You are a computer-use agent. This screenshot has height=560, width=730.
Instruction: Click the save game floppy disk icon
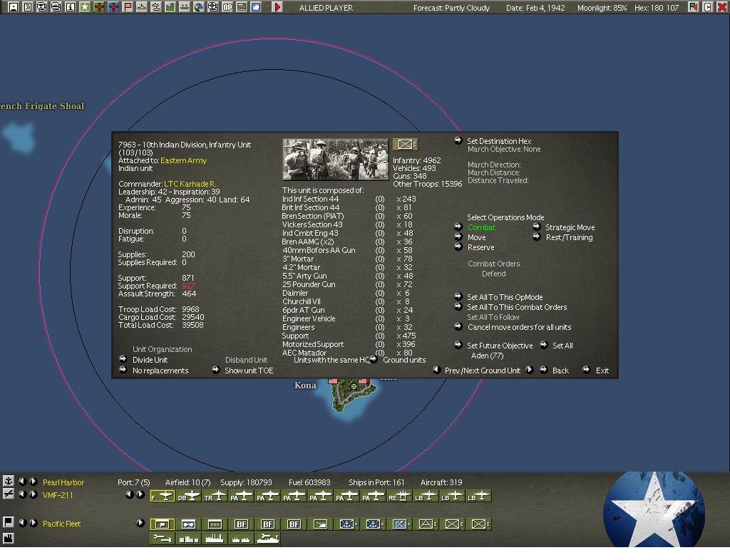pos(14,7)
